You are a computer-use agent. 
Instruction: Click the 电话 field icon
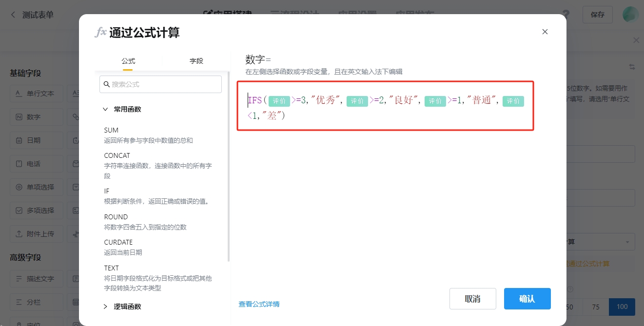coord(19,164)
